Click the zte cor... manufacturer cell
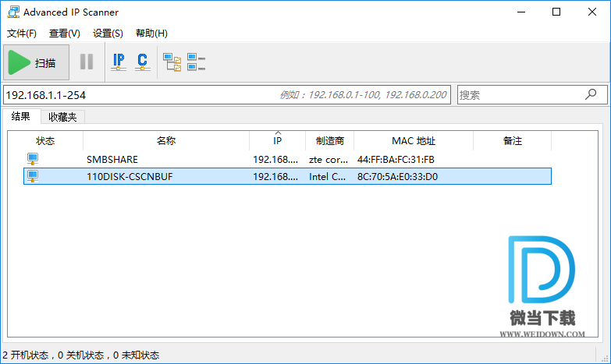 (x=329, y=160)
